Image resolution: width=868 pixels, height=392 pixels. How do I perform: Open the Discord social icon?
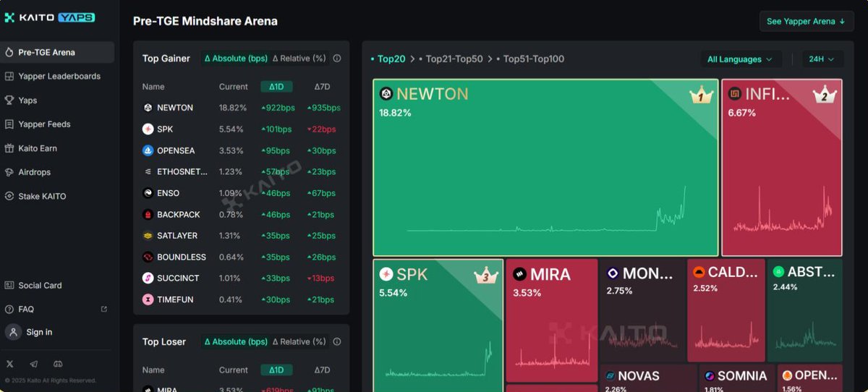pyautogui.click(x=58, y=364)
